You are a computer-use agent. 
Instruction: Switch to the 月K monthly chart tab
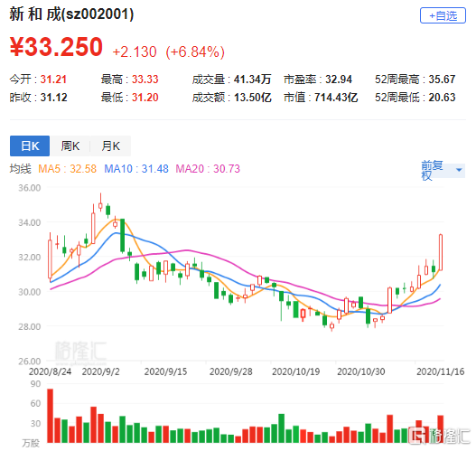coord(110,146)
